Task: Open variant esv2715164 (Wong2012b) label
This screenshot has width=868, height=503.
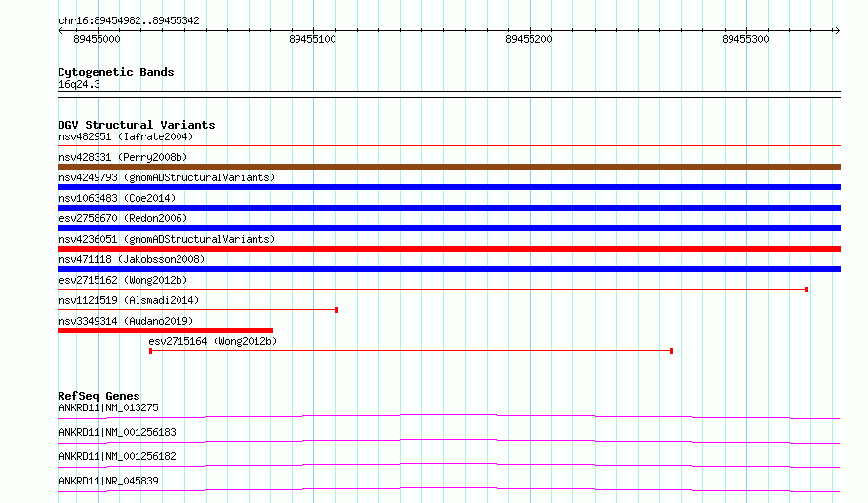Action: tap(213, 341)
